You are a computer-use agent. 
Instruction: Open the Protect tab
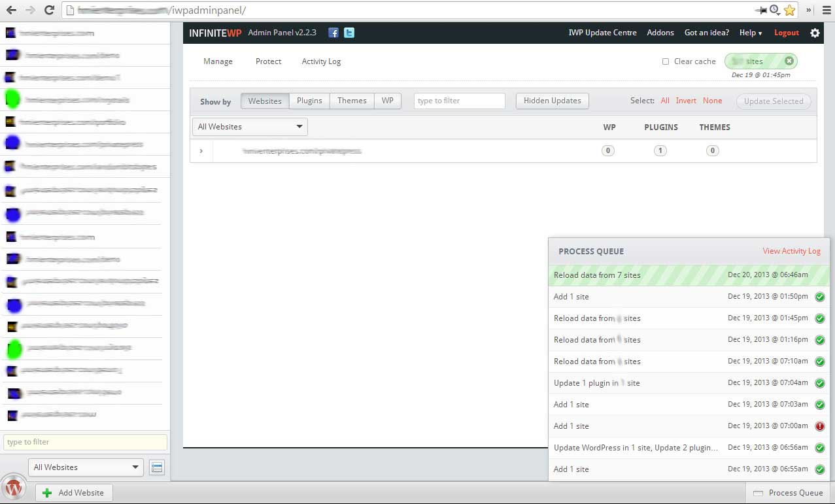point(268,61)
